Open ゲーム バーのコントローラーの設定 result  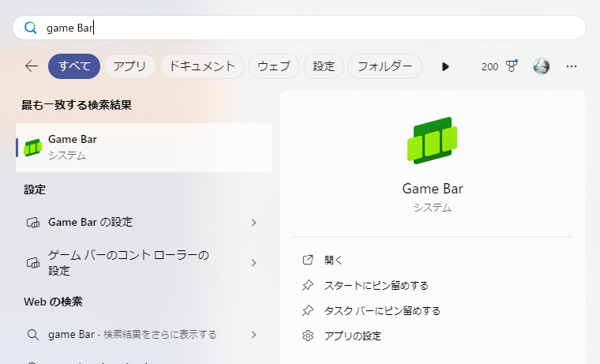click(x=144, y=263)
